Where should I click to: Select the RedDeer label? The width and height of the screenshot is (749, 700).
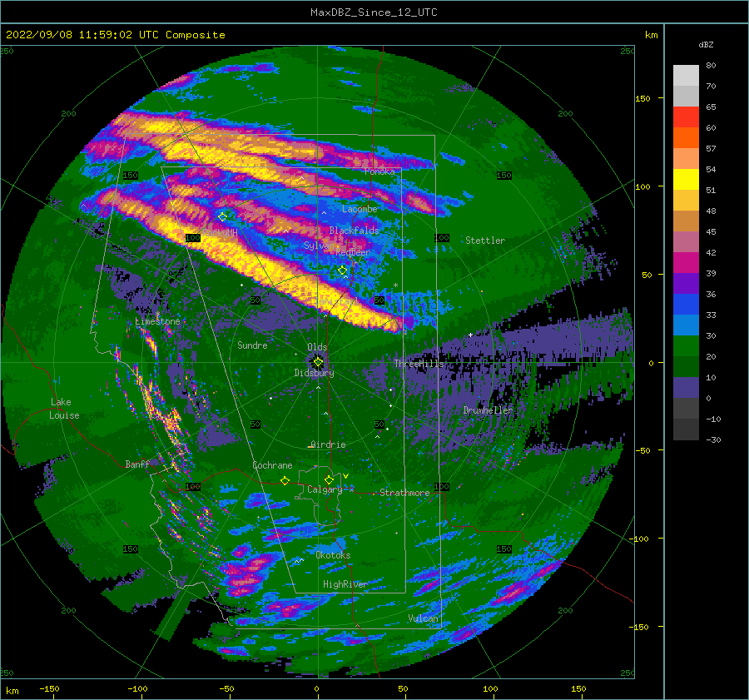(353, 252)
